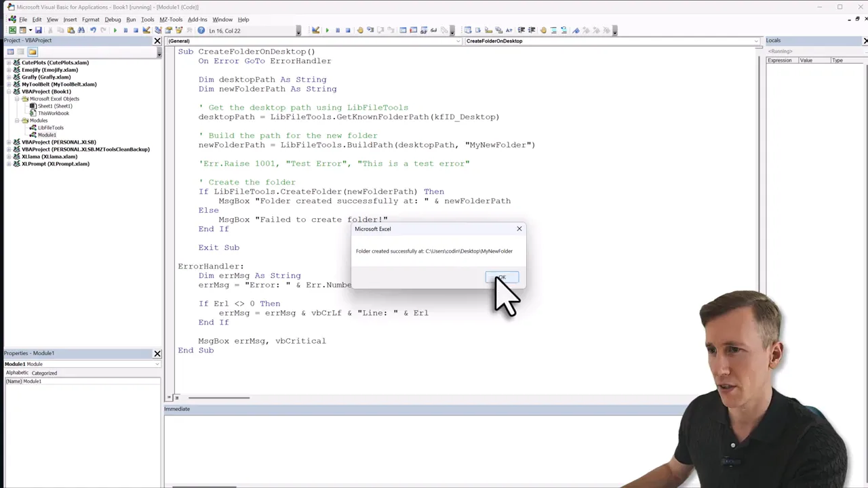
Task: Run the CreateFolderOnDesktop macro
Action: [x=115, y=30]
